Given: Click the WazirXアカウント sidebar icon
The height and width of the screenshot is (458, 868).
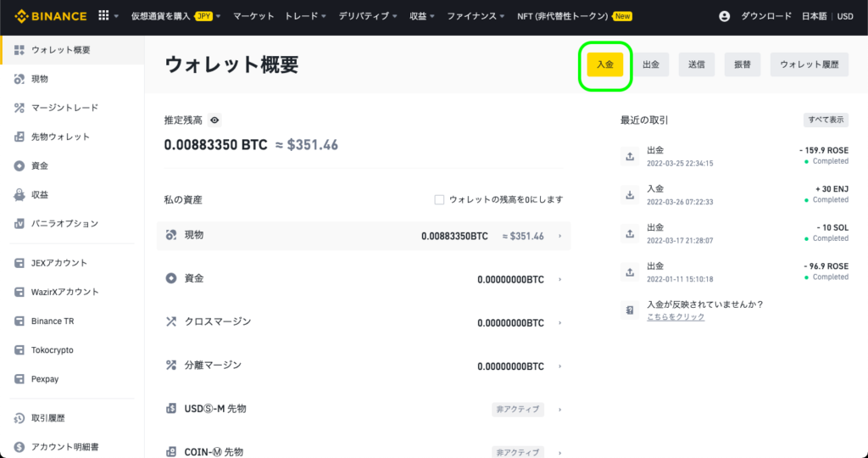Looking at the screenshot, I should click(x=19, y=292).
